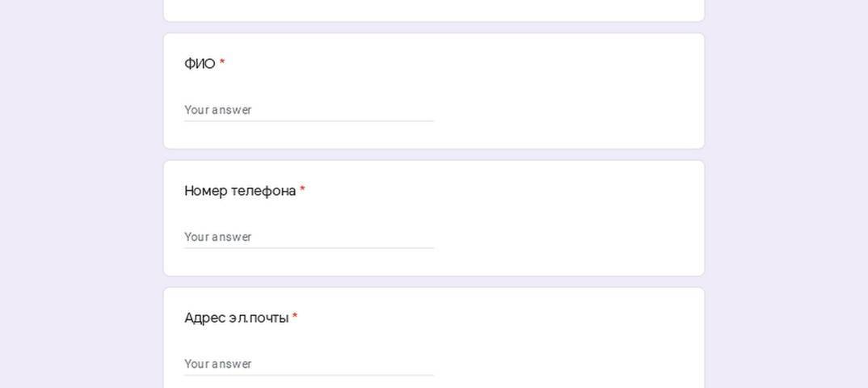Click the partially visible card above ФИО

(434, 10)
